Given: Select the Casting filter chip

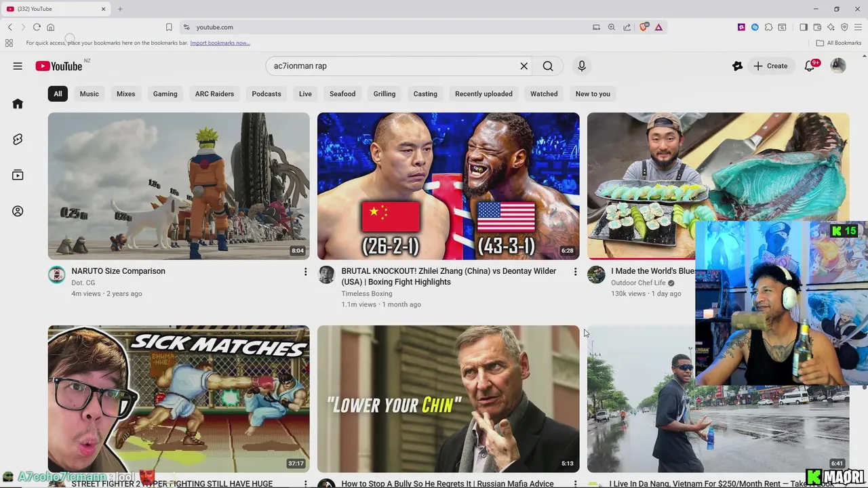Looking at the screenshot, I should [x=425, y=94].
